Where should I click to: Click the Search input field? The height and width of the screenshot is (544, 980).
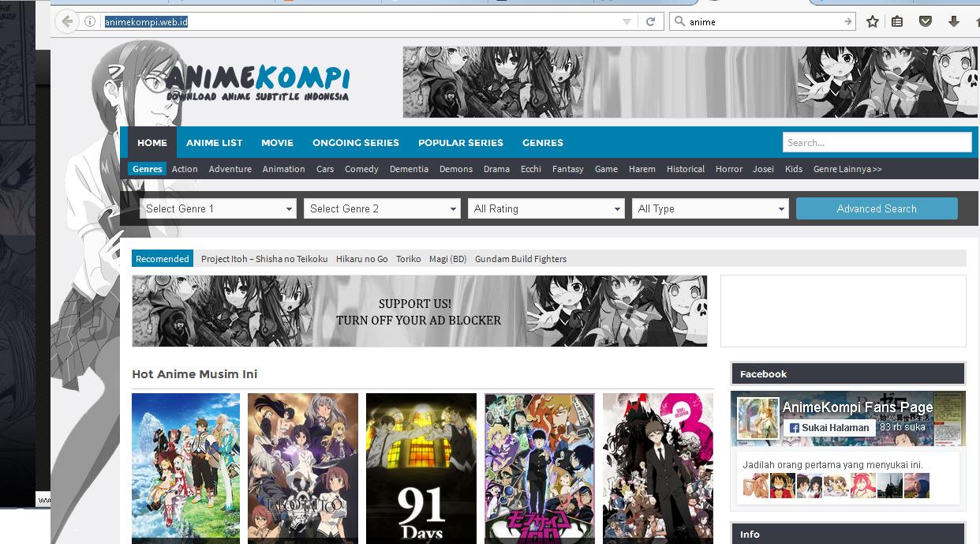[x=877, y=142]
